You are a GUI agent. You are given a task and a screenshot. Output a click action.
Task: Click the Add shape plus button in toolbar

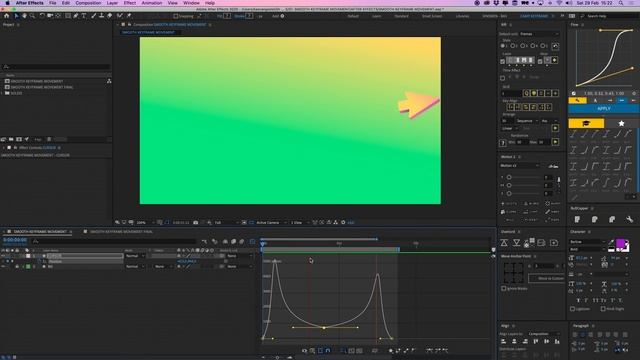tap(282, 16)
